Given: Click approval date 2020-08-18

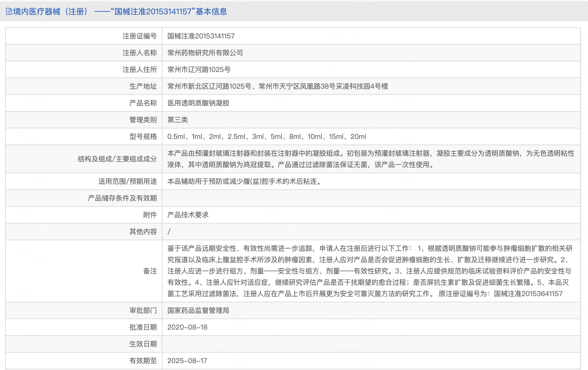Looking at the screenshot, I should pyautogui.click(x=187, y=327).
